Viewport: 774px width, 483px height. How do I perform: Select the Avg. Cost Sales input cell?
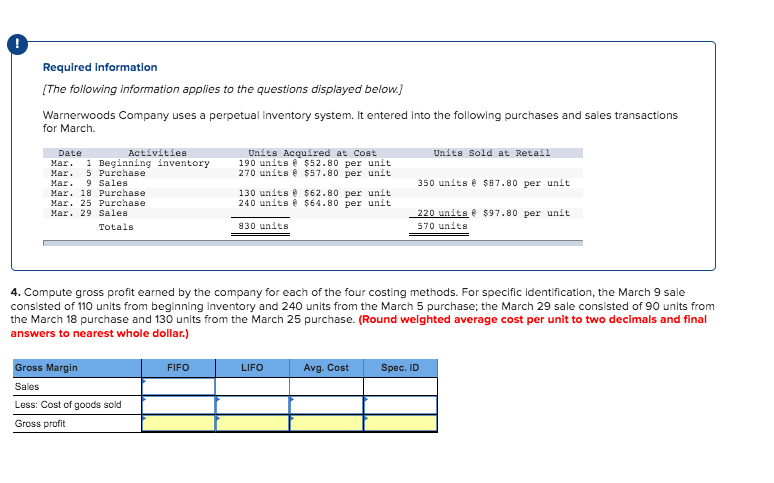pyautogui.click(x=326, y=386)
